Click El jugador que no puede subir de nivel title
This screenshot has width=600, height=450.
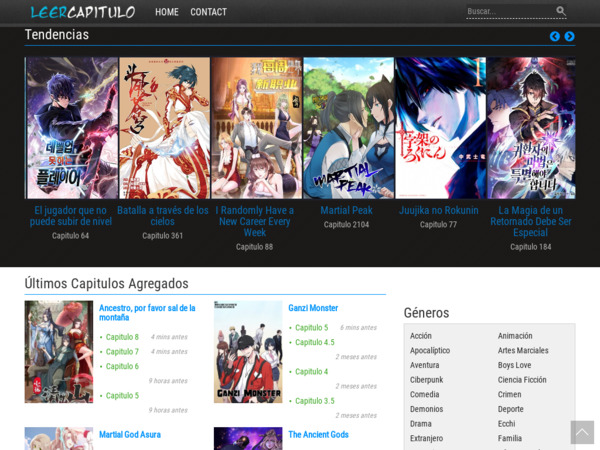coord(71,216)
